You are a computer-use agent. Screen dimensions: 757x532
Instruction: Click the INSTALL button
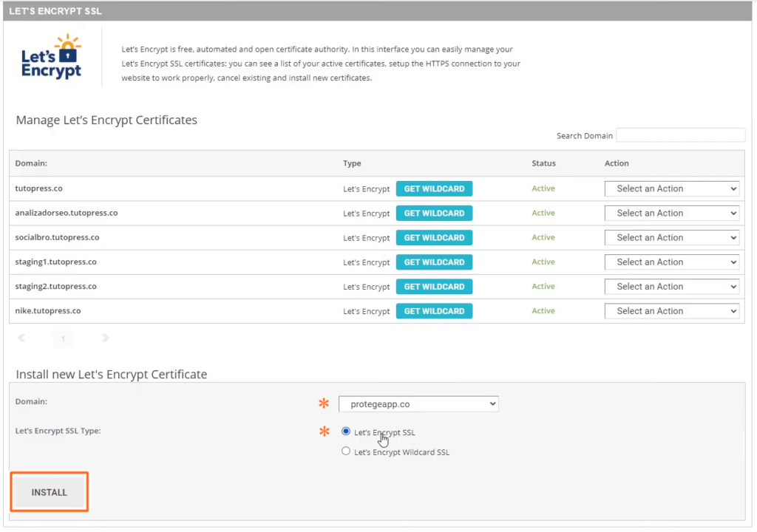pyautogui.click(x=50, y=492)
